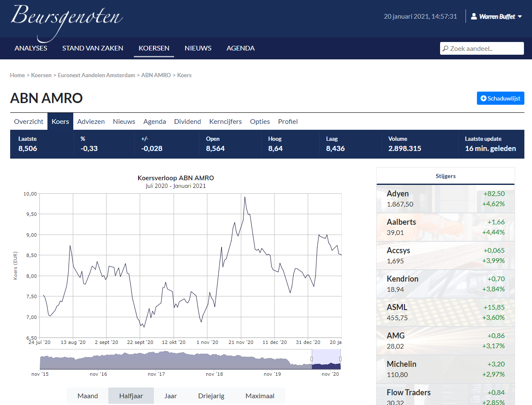Open the Adyen stock in Stijgers
This screenshot has width=532, height=405.
coord(398,194)
